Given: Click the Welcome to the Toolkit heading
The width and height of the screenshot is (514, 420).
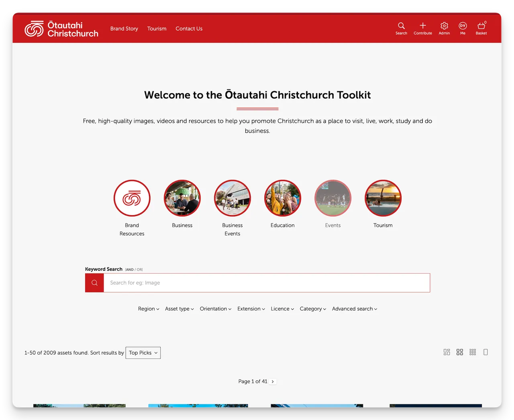Looking at the screenshot, I should (x=257, y=95).
